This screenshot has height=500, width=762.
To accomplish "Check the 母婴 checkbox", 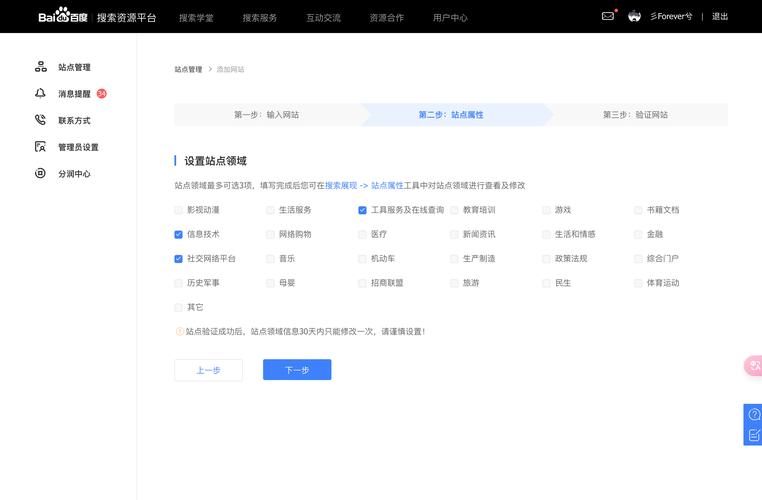I will [x=270, y=283].
